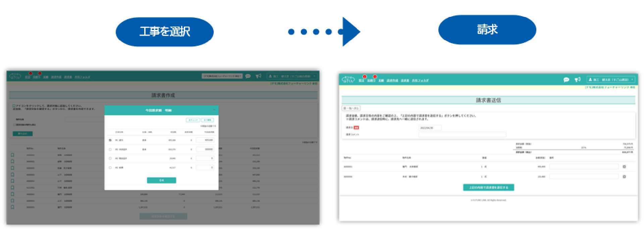Open 請求作成 menu on 請求書作成 screen
This screenshot has width=644, height=242.
pyautogui.click(x=56, y=77)
